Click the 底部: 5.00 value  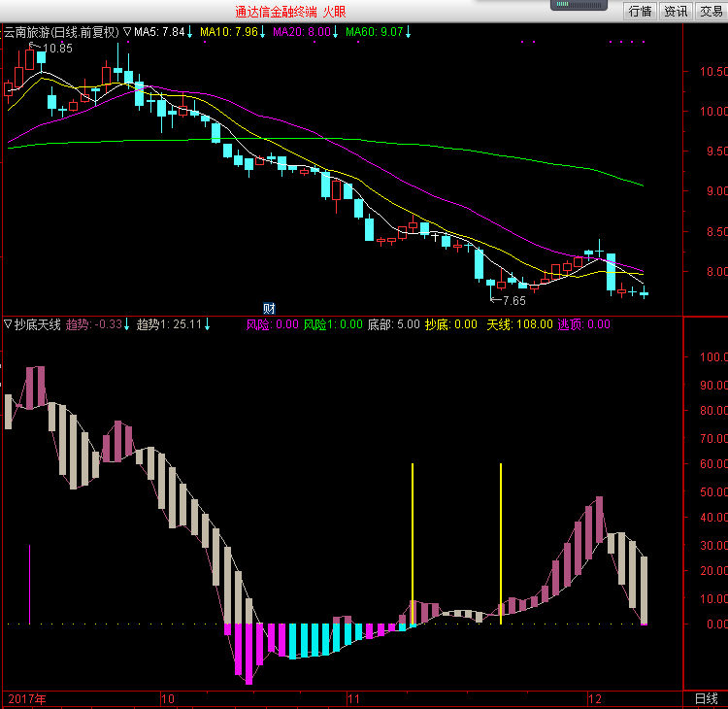click(393, 324)
